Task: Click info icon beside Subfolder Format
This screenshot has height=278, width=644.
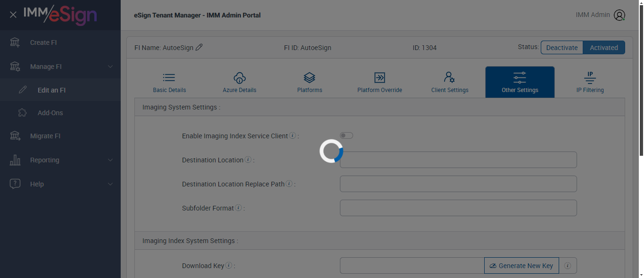Action: 239,208
